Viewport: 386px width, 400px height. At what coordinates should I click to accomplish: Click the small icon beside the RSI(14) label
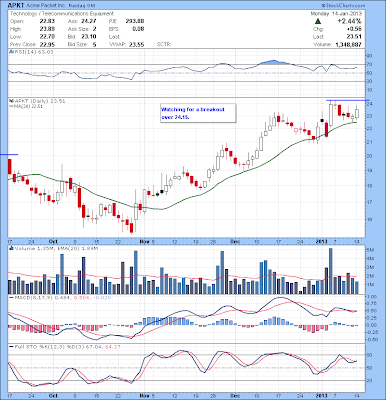pos(11,52)
